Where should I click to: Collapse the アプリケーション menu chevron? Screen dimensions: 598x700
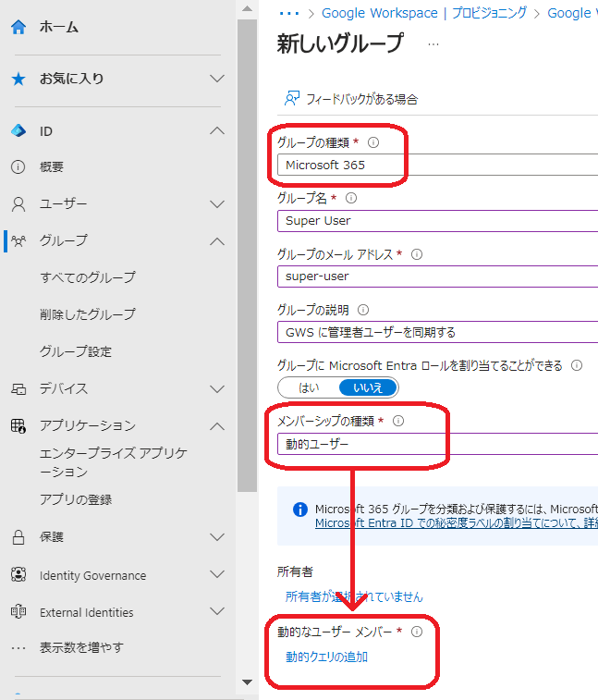(x=217, y=426)
